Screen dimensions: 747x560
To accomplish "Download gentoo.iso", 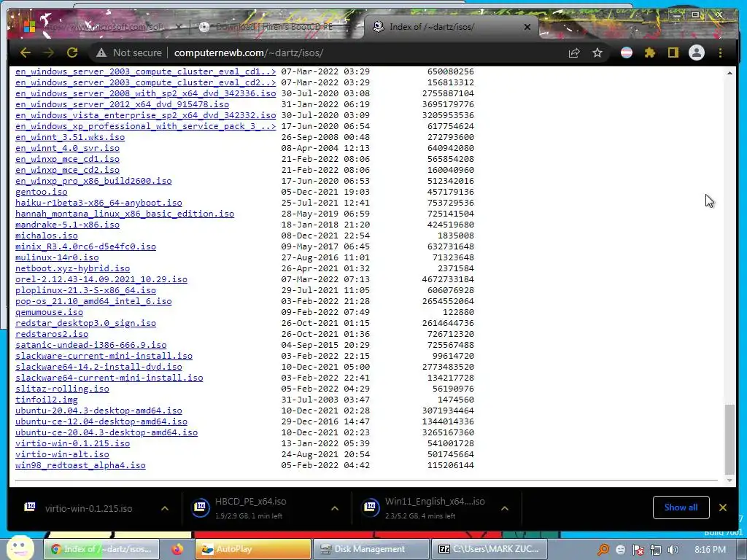I will coord(42,192).
